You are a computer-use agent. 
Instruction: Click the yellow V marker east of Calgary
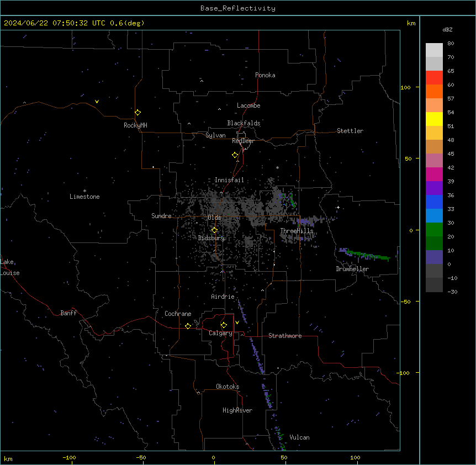(x=237, y=323)
